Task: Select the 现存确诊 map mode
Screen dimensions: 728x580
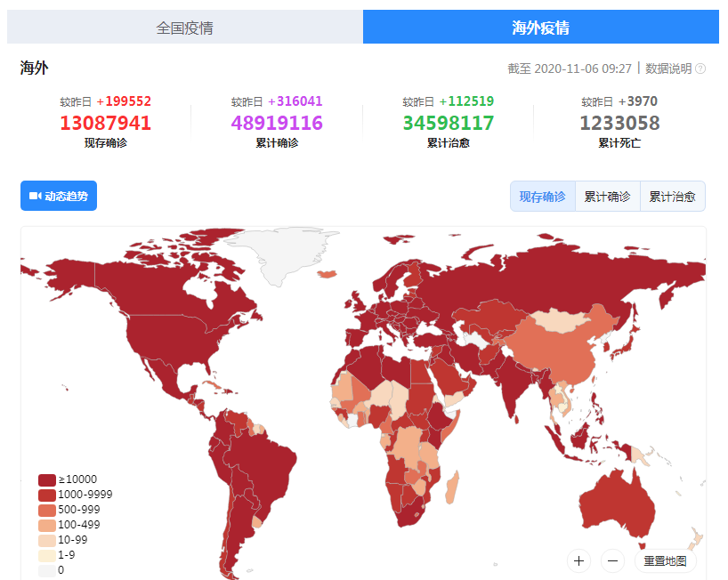Action: tap(542, 197)
